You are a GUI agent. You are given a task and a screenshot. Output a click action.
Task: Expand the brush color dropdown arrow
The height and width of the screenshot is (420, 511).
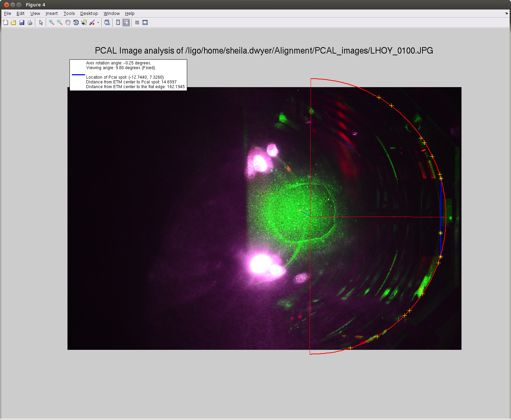98,23
